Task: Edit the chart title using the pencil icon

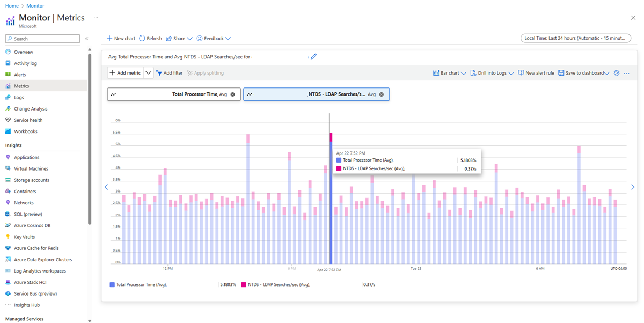Action: point(313,56)
